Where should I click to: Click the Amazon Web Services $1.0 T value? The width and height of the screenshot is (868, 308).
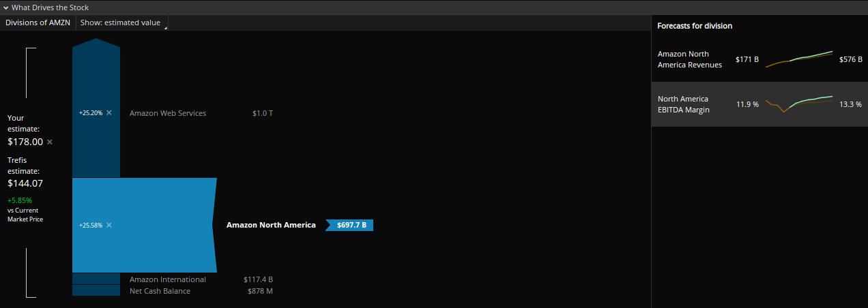(263, 113)
